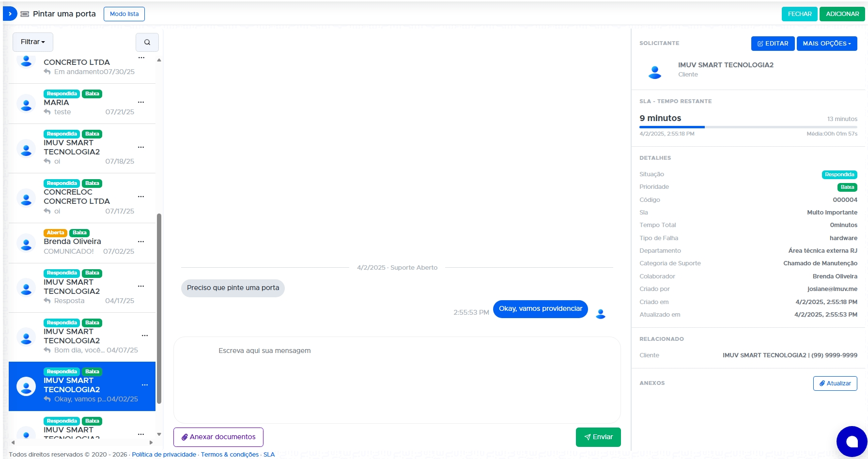Image resolution: width=868 pixels, height=459 pixels.
Task: Click the 'Okay, vamos providenciar' reply bubble
Action: click(x=541, y=309)
